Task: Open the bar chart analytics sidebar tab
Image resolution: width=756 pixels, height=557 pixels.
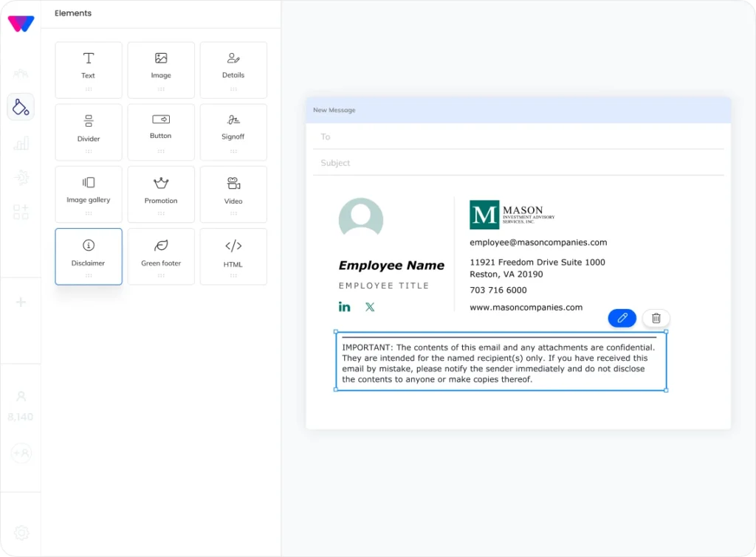Action: [21, 143]
